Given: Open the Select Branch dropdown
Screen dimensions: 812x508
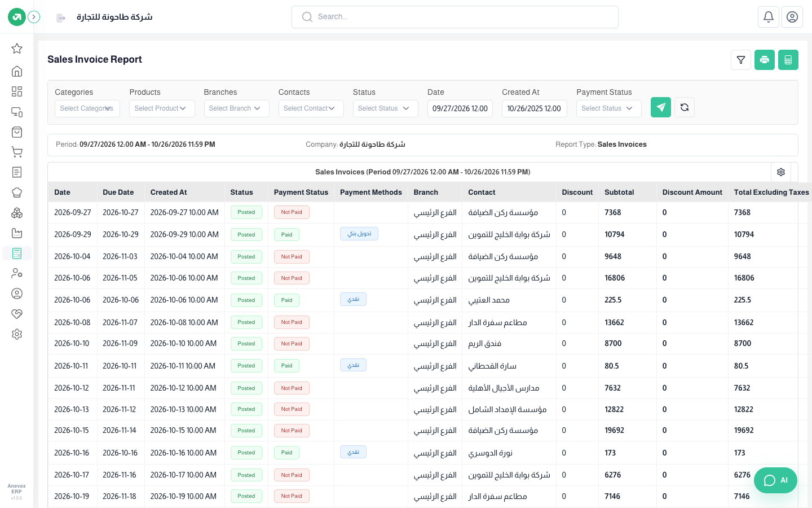Looking at the screenshot, I should [x=236, y=108].
